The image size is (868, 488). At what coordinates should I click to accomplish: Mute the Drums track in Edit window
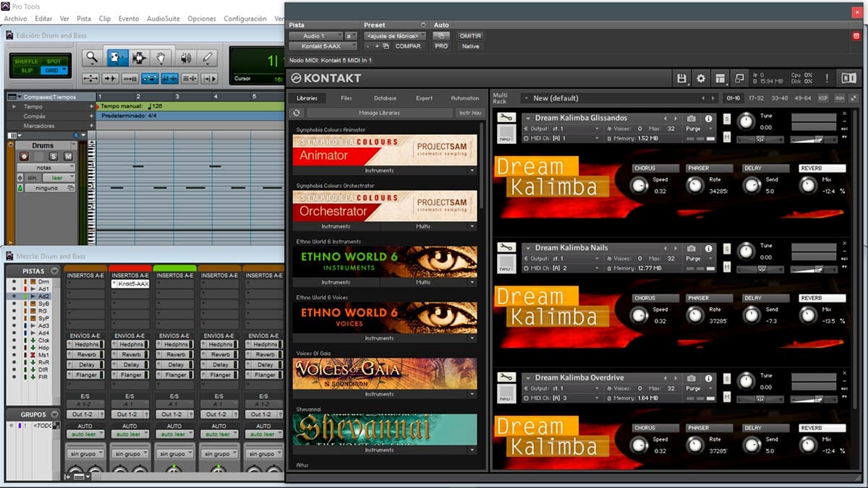coord(68,156)
